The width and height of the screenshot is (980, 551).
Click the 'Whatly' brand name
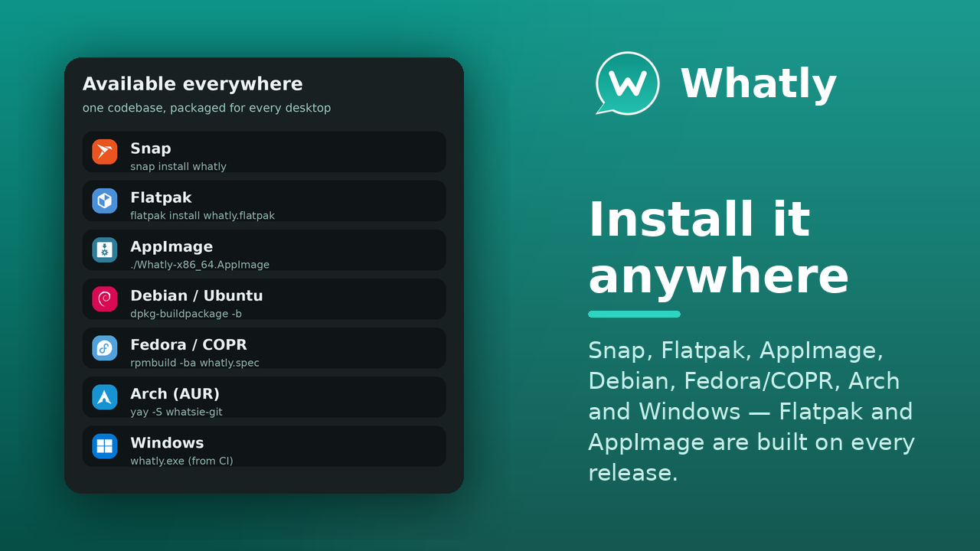click(x=758, y=83)
